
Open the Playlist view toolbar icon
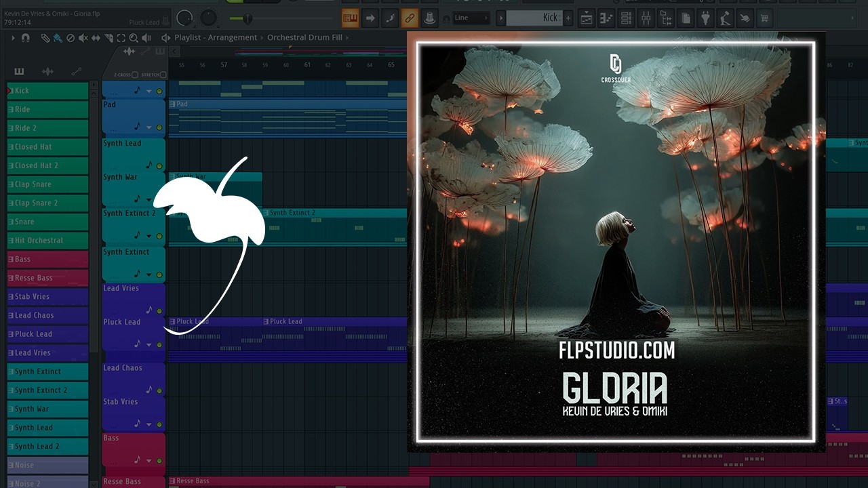tap(587, 18)
